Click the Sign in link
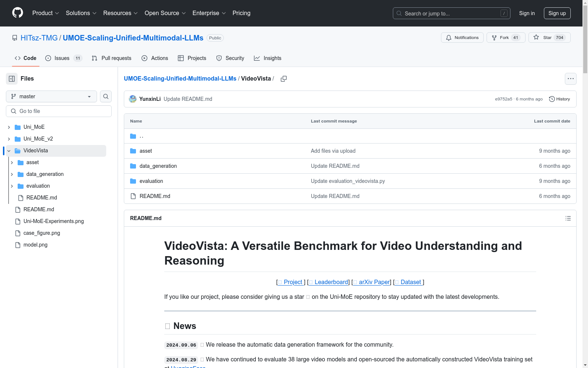588x368 pixels. 527,13
